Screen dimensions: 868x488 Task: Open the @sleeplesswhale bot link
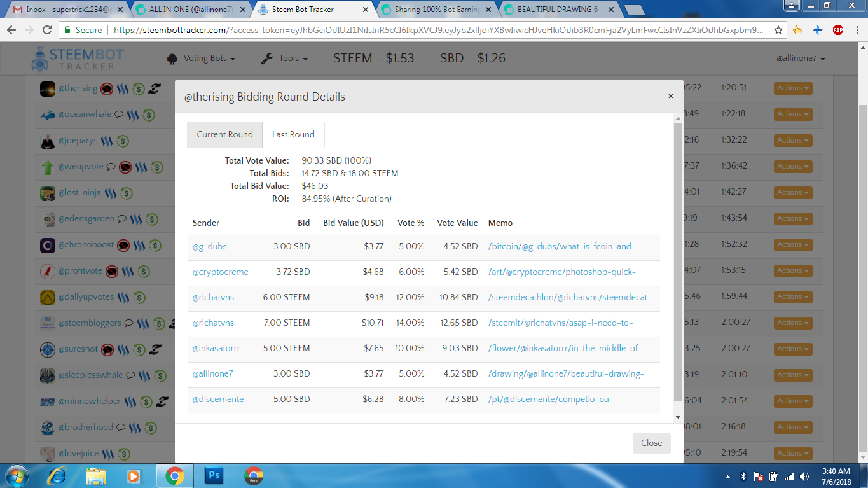90,375
